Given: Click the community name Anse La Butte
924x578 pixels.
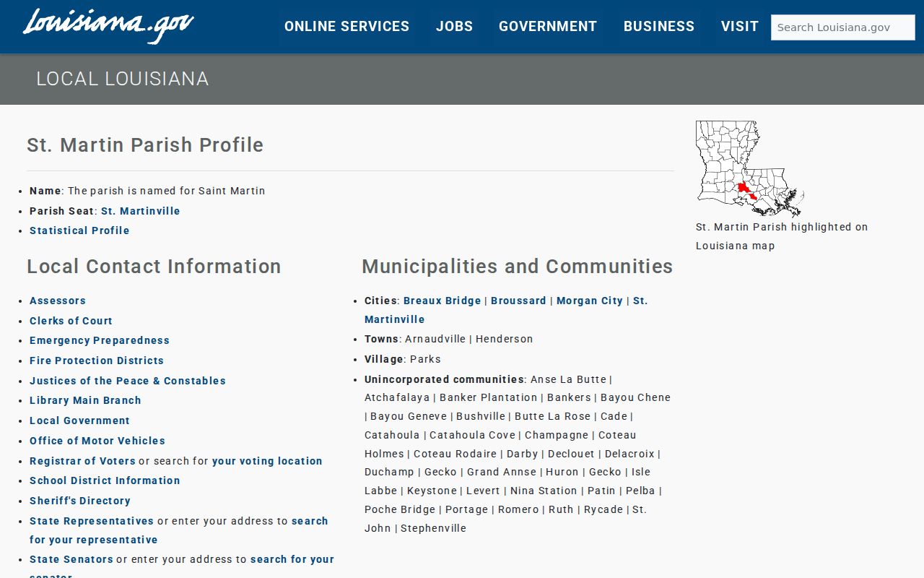Looking at the screenshot, I should click(x=568, y=379).
